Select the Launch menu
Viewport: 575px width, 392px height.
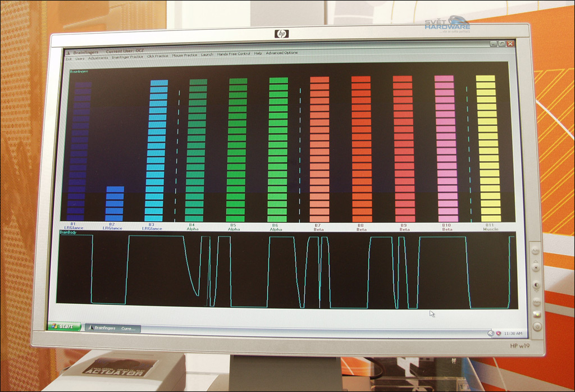point(207,54)
